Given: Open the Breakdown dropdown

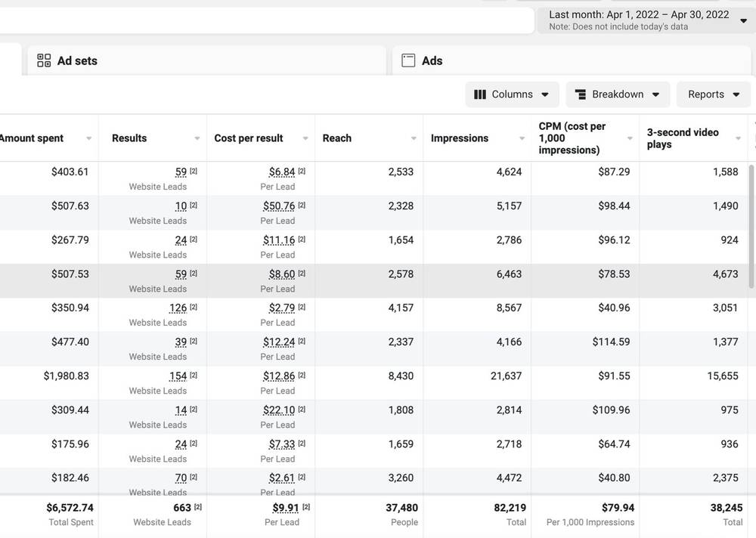Looking at the screenshot, I should 618,94.
